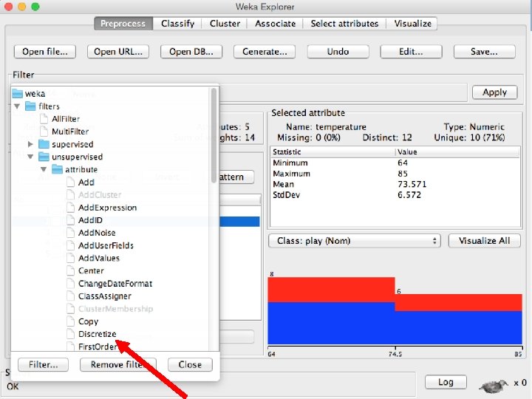Click the Mean value 73.571

click(412, 184)
